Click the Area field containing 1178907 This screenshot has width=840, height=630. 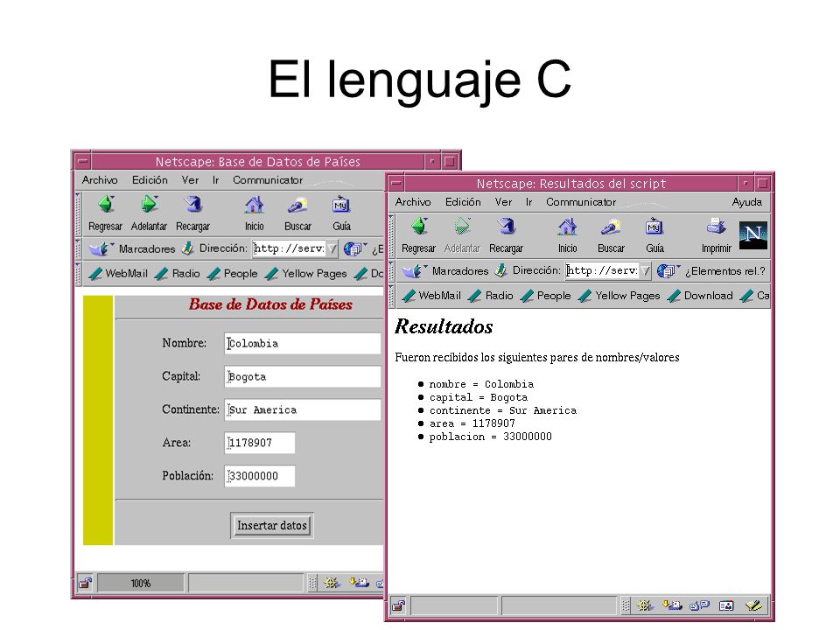click(260, 443)
